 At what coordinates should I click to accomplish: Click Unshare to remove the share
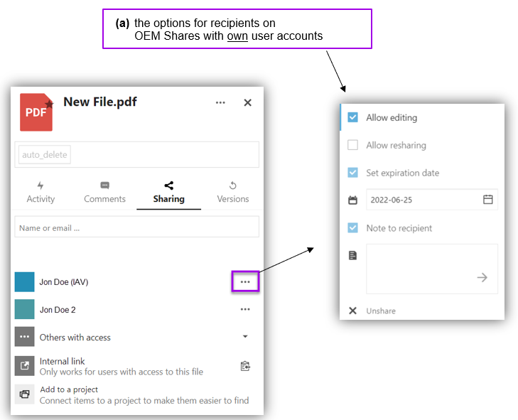381,311
